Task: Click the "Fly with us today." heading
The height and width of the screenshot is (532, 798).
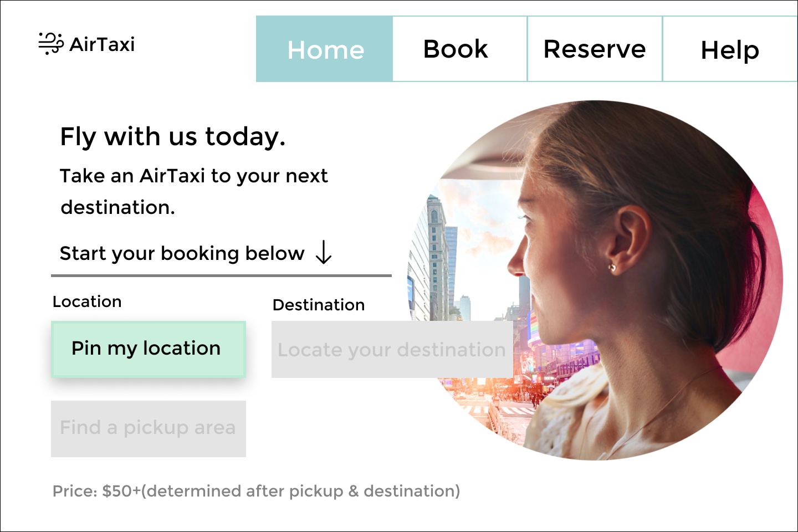Action: [172, 136]
